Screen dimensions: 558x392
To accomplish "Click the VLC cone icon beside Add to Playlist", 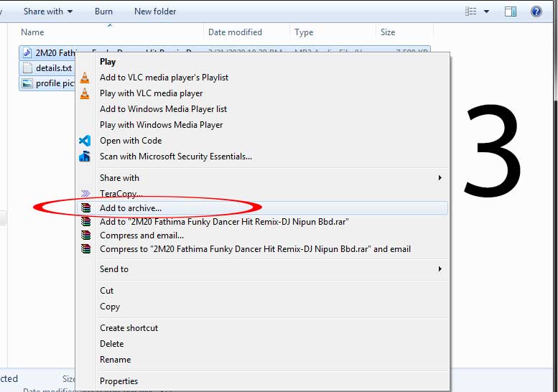I will [x=85, y=78].
